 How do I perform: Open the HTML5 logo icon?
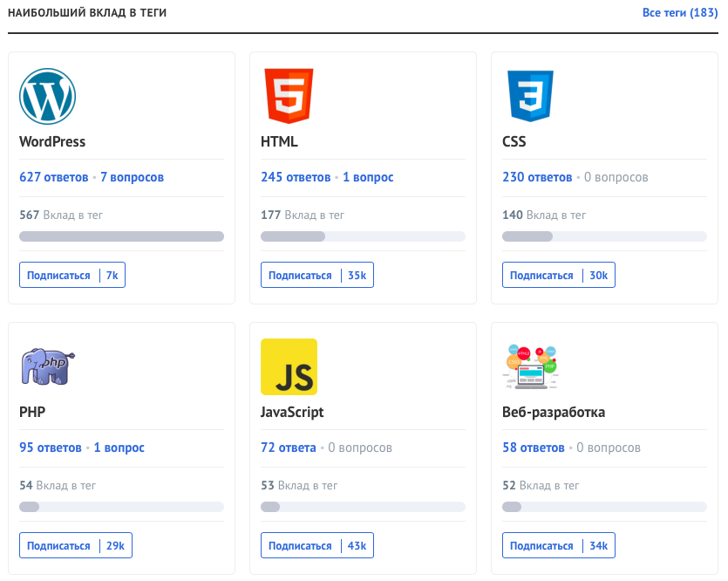(289, 97)
